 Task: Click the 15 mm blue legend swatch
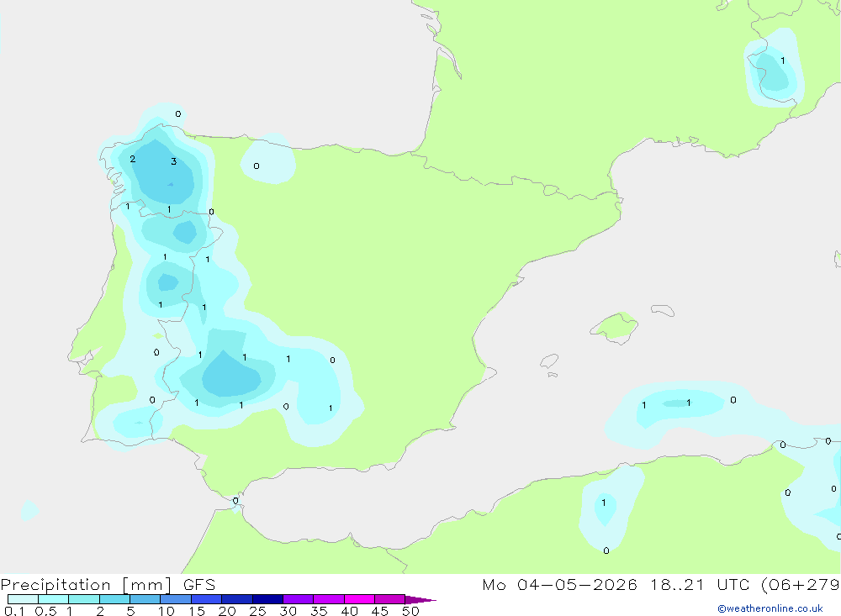[x=207, y=599]
